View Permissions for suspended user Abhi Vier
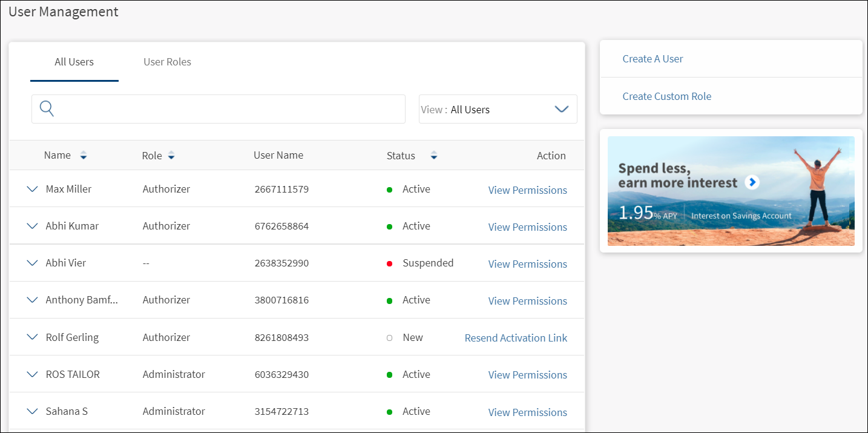The height and width of the screenshot is (433, 868). tap(527, 264)
